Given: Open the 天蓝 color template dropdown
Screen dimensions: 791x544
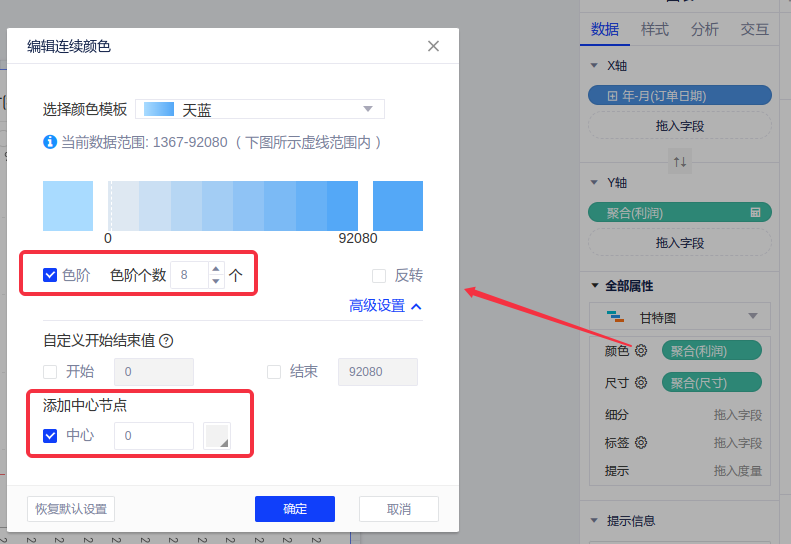Looking at the screenshot, I should [x=260, y=109].
